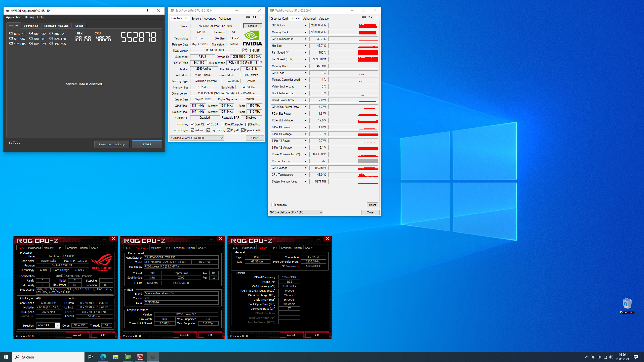Open the Debug menu in Aquamark
Screen dimensions: 644x362
tap(29, 17)
